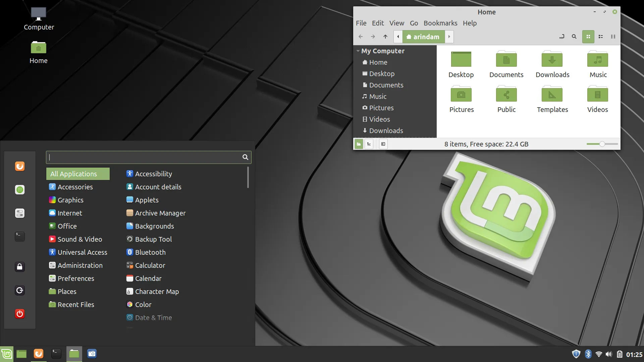Image resolution: width=644 pixels, height=362 pixels.
Task: Drag the zoom slider in file manager status bar
Action: tap(602, 144)
